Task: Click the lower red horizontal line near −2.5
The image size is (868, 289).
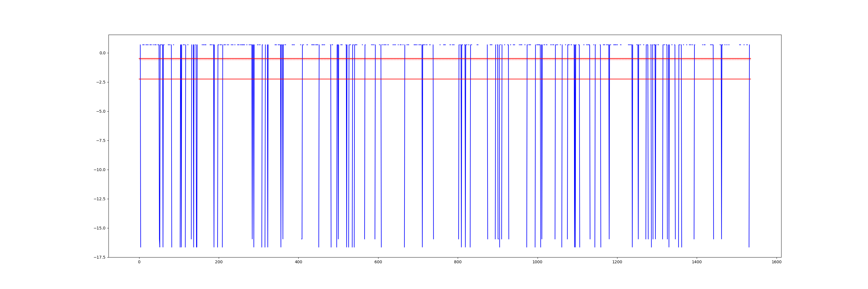Action: tap(445, 79)
